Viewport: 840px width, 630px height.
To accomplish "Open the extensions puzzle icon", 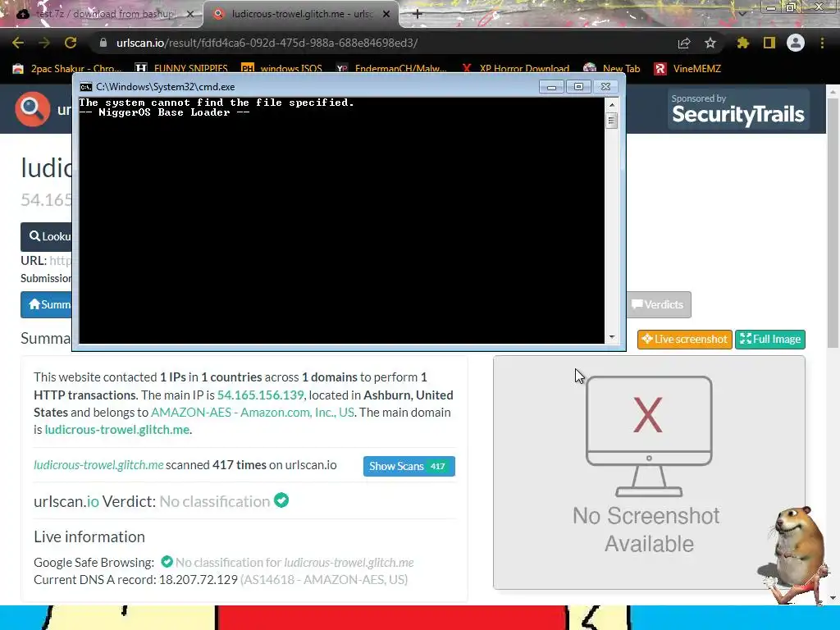I will tap(743, 43).
